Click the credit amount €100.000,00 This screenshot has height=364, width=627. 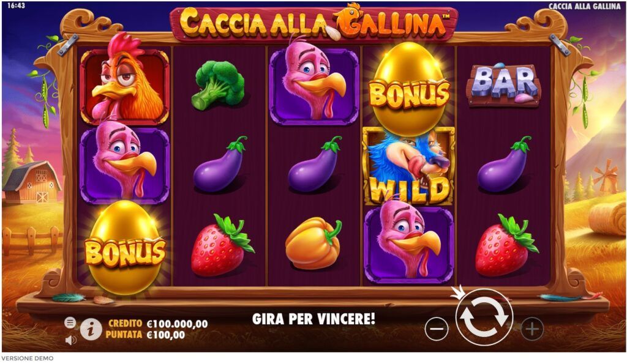pos(177,324)
